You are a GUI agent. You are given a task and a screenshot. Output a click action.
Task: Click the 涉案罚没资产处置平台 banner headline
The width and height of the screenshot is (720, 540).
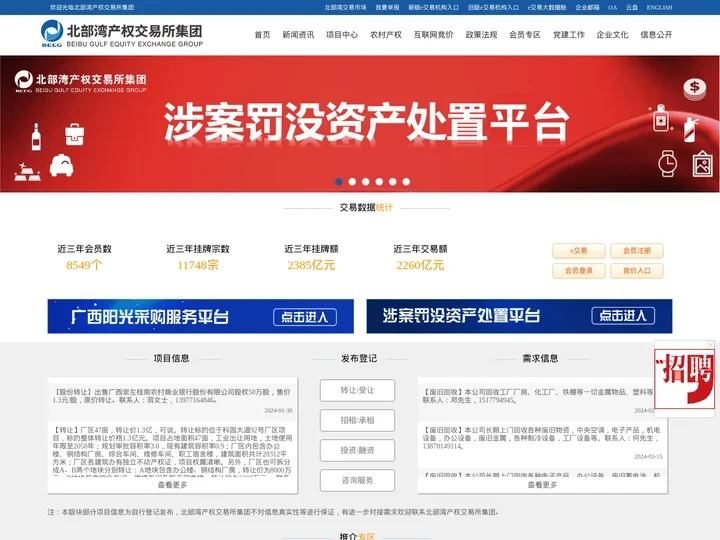pos(366,122)
